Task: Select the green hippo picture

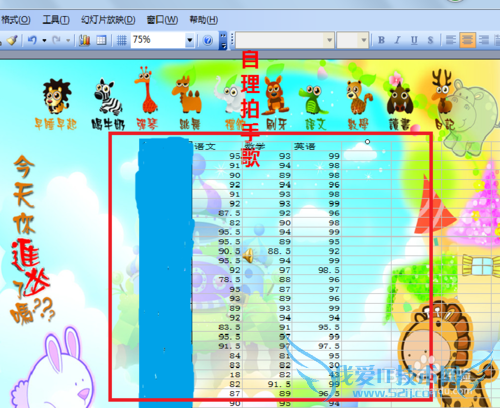Action: coord(470,117)
